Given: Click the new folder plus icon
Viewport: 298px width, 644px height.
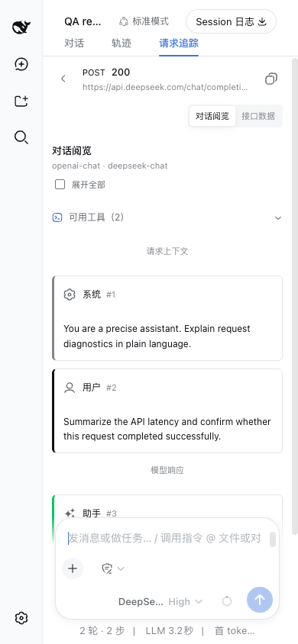Looking at the screenshot, I should click(x=21, y=101).
